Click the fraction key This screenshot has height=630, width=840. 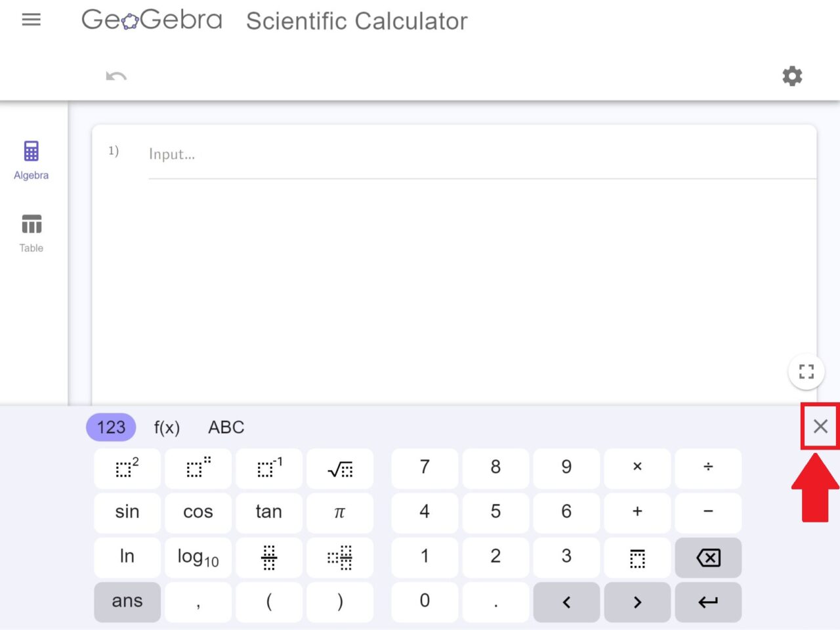pyautogui.click(x=269, y=557)
